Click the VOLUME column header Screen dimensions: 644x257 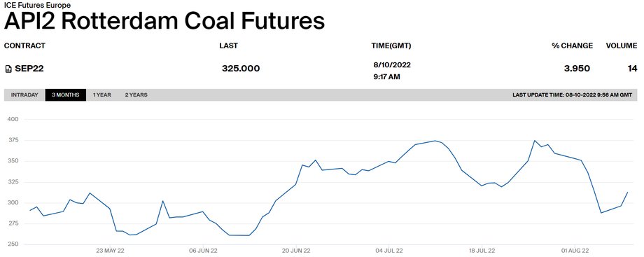point(622,46)
